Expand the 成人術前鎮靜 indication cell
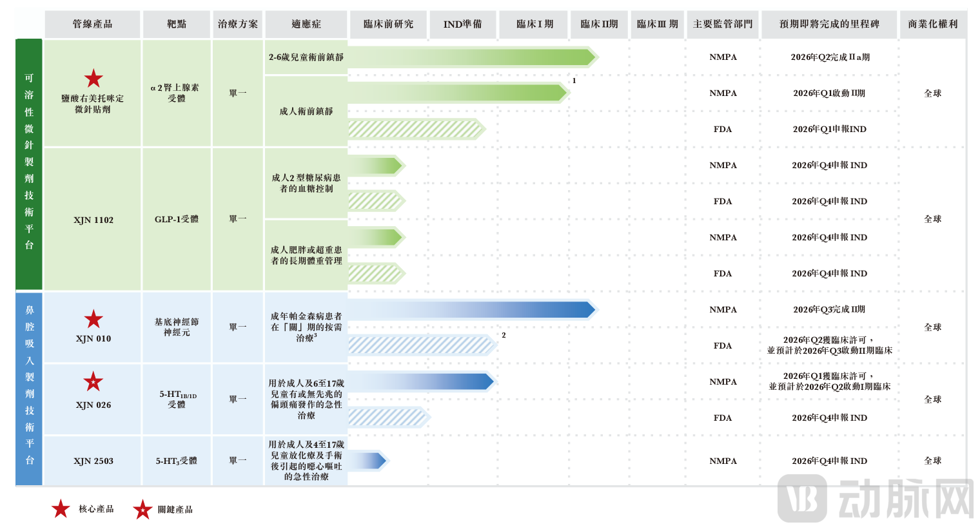Viewport: 980px width, 529px height. 306,110
